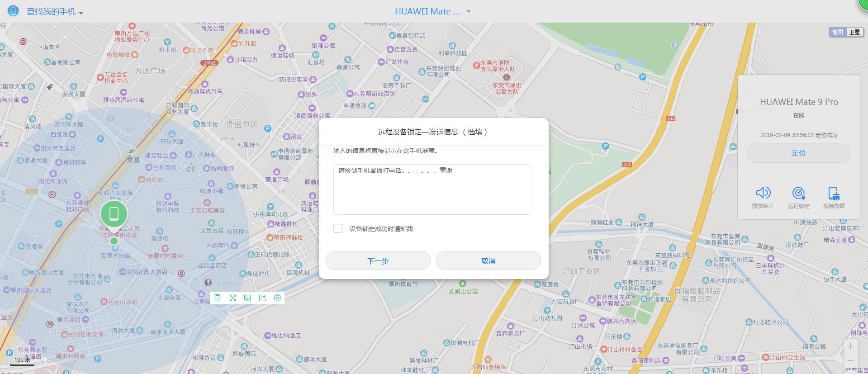Click the 叫了个鸡 restaurant icon
The image size is (868, 374).
[186, 50]
